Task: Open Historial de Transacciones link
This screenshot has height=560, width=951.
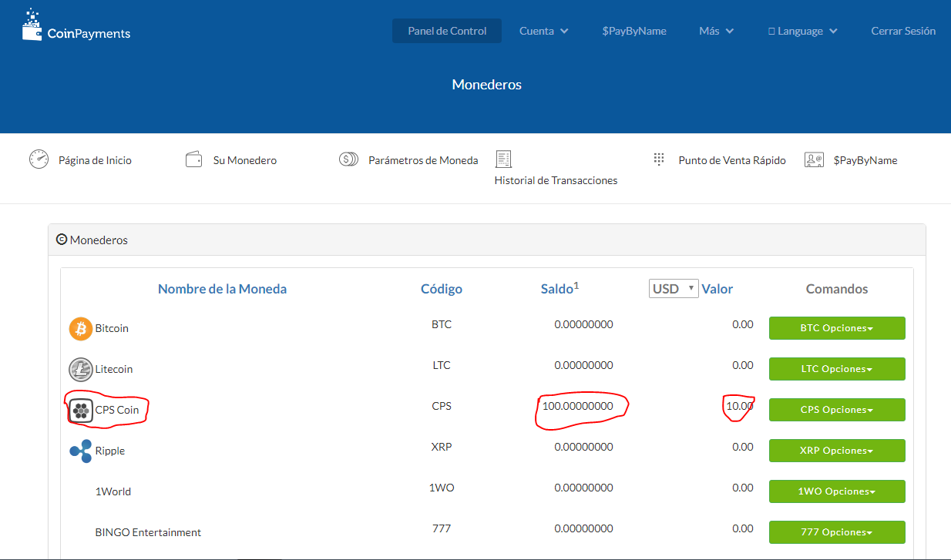Action: (x=556, y=180)
